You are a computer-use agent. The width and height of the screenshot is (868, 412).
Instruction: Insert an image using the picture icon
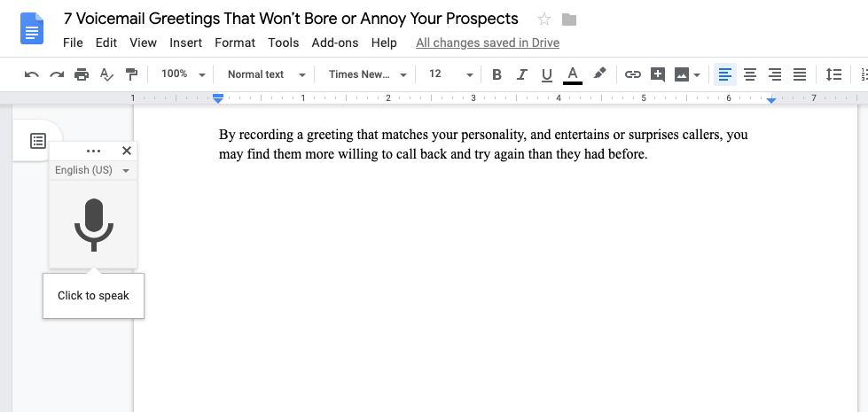682,74
